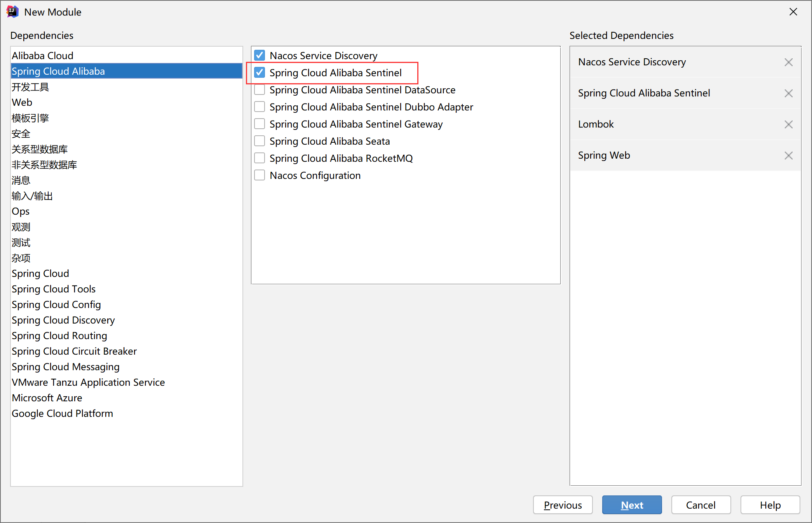Remove Nacos Service Discovery from selected dependencies
This screenshot has width=812, height=523.
(x=788, y=62)
